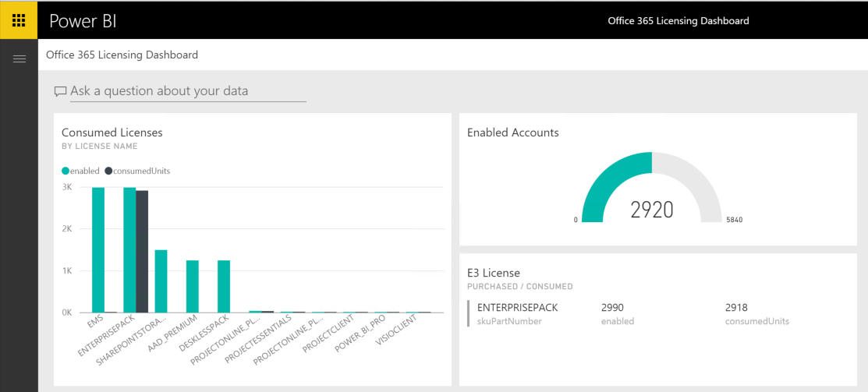The height and width of the screenshot is (392, 868).
Task: Click the Ask a question input field
Action: tap(187, 91)
